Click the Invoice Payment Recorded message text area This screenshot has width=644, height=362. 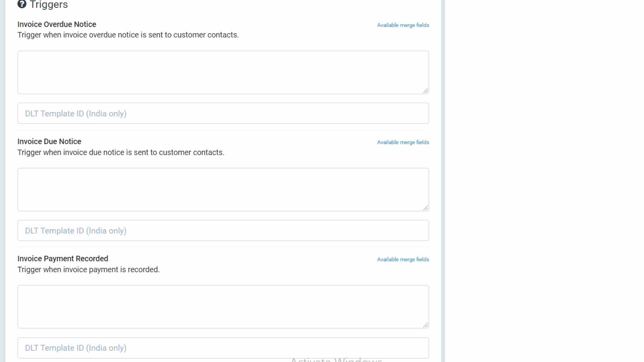point(223,306)
